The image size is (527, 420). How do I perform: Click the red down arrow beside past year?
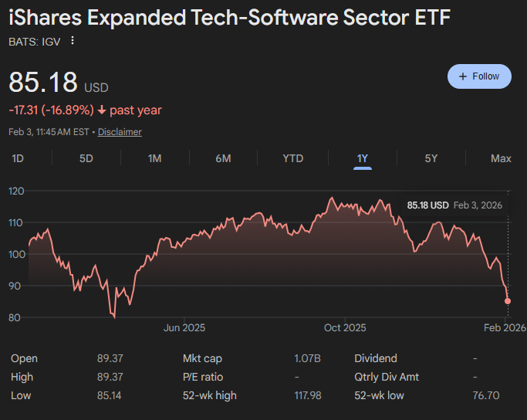tap(102, 110)
